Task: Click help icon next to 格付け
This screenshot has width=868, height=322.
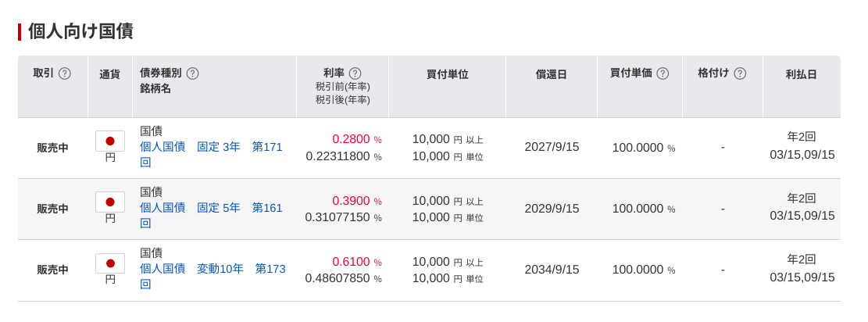Action: click(740, 73)
